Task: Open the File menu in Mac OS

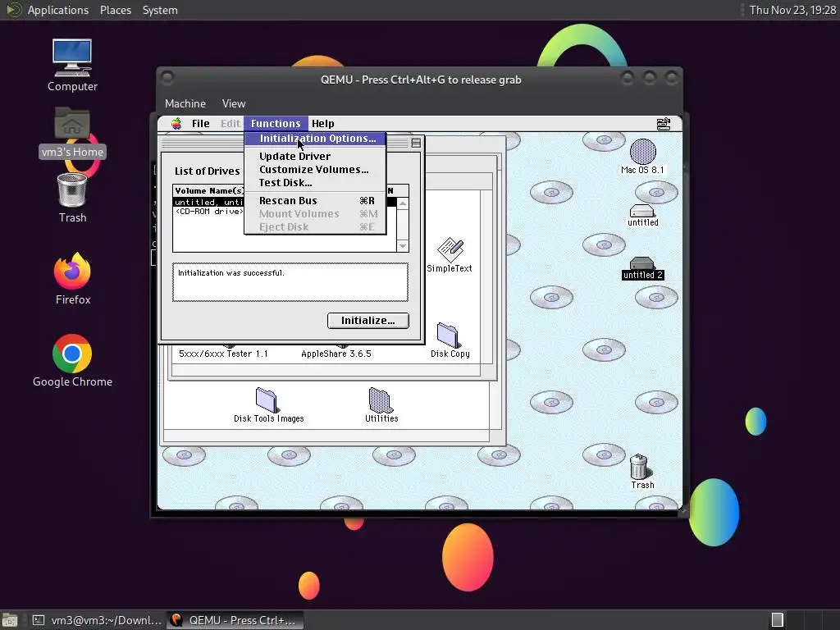Action: [200, 124]
